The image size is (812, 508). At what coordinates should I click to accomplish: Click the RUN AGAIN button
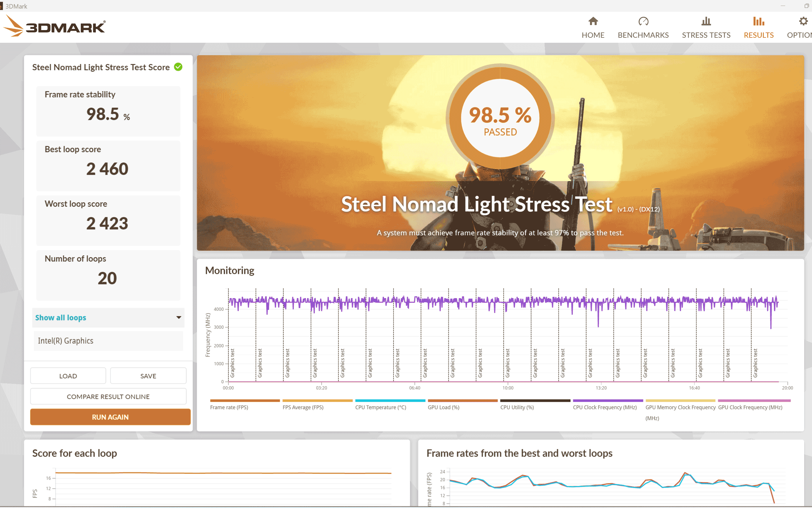[110, 417]
